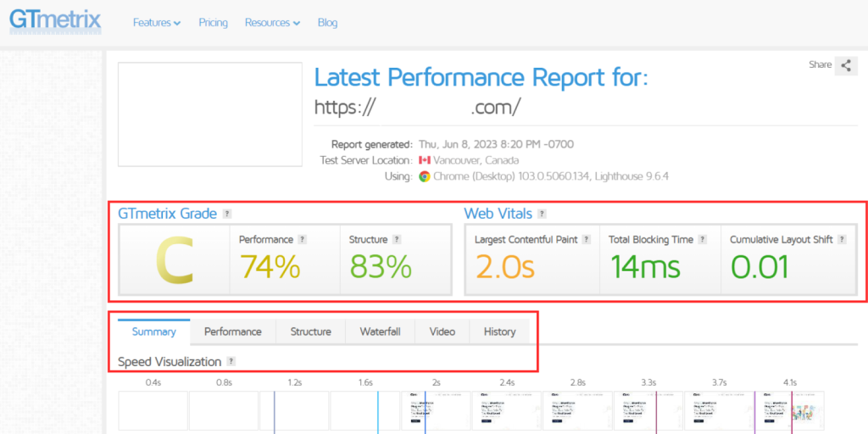Click help icon beside Performance score

(x=303, y=240)
